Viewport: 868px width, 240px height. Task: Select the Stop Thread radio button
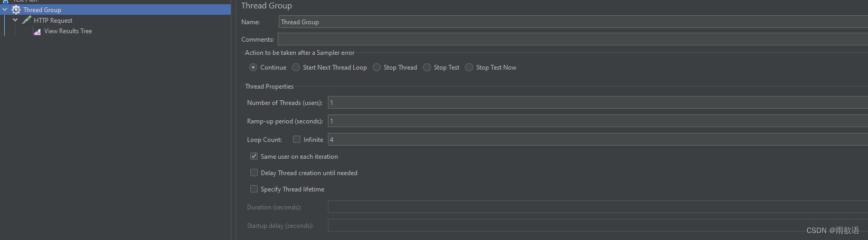(377, 68)
